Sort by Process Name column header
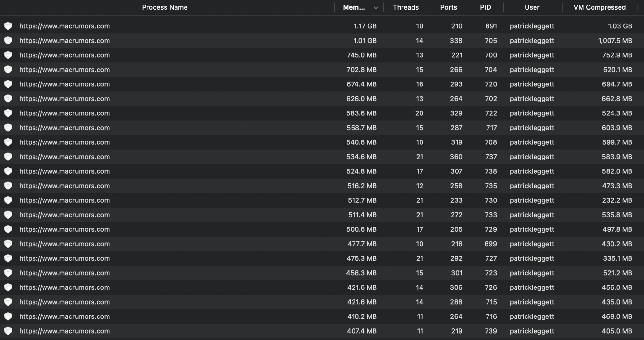644x340 pixels. (165, 7)
